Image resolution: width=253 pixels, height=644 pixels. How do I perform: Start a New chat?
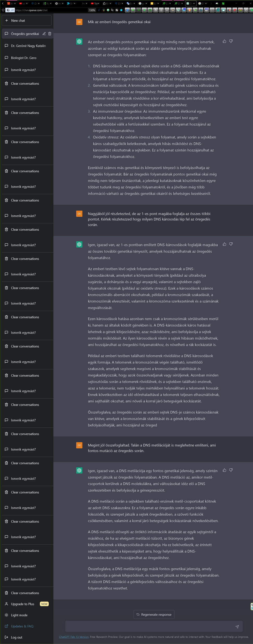(x=27, y=21)
